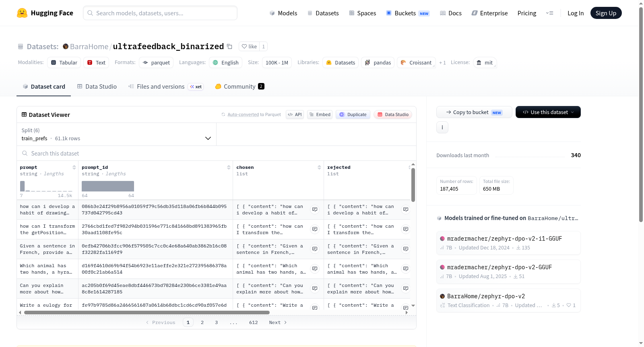
Task: Open the top navigation overflow menu
Action: pyautogui.click(x=549, y=13)
